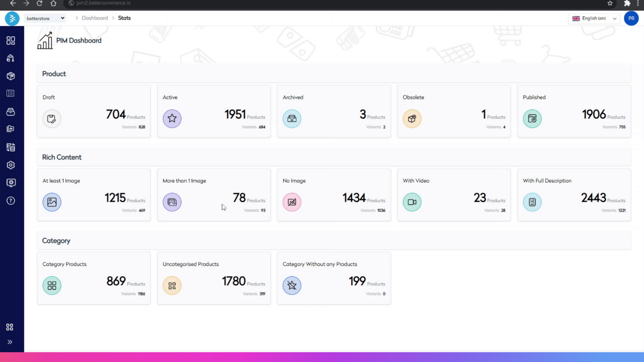Screen dimensions: 644x362
Task: Click the Active products star icon
Action: [172, 118]
